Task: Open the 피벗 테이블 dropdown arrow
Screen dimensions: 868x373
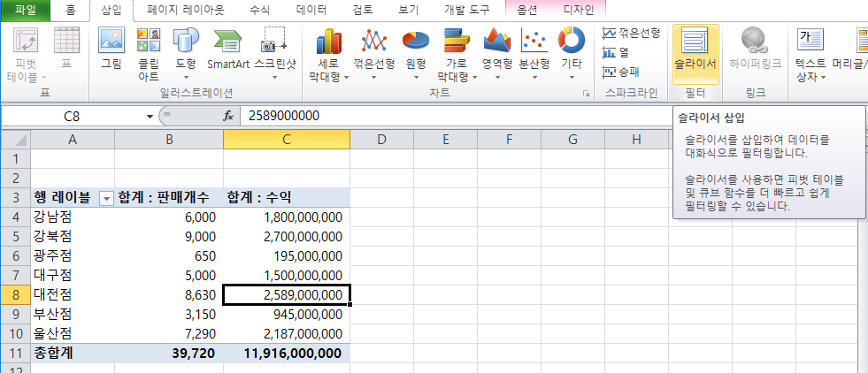Action: pyautogui.click(x=43, y=76)
